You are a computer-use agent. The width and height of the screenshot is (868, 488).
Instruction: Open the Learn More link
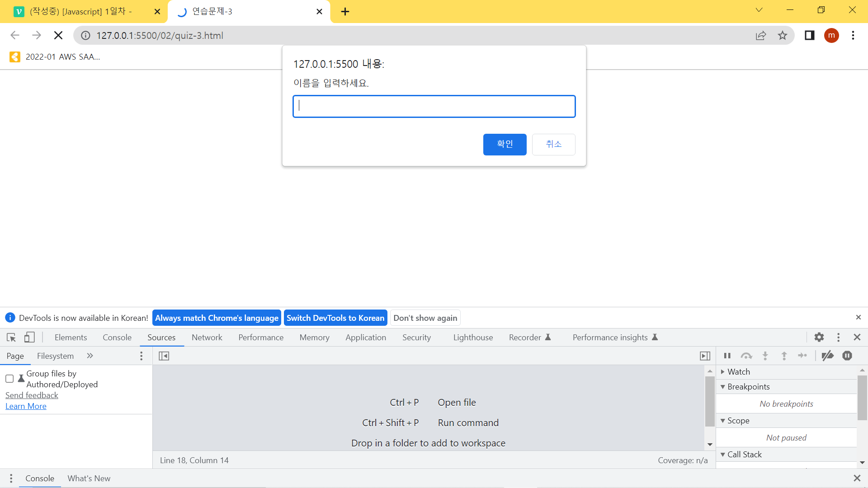point(26,406)
